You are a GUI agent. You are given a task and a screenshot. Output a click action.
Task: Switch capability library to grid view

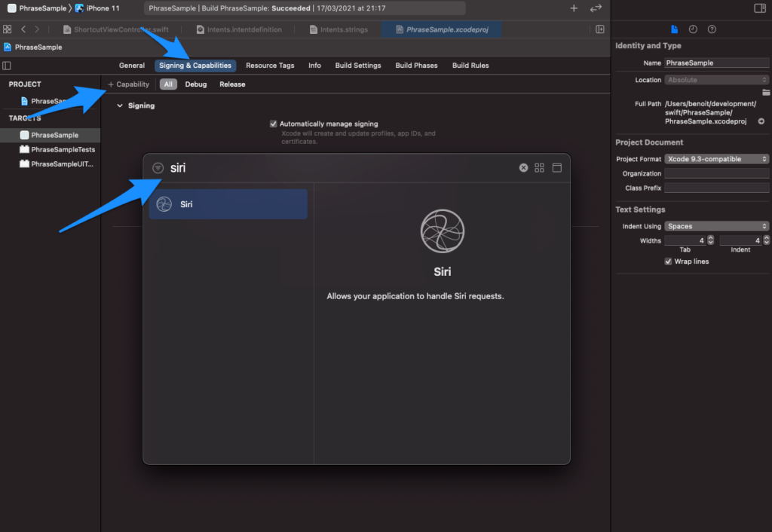(539, 168)
